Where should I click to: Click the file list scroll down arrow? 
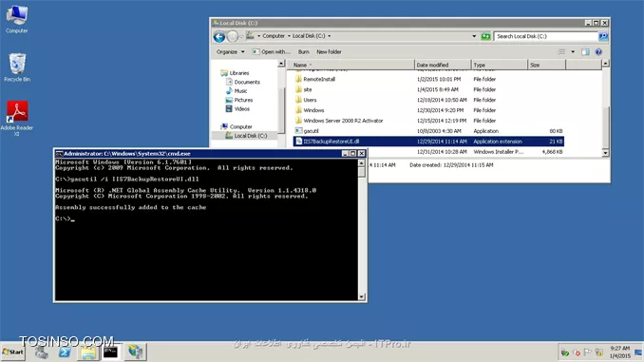click(x=605, y=153)
